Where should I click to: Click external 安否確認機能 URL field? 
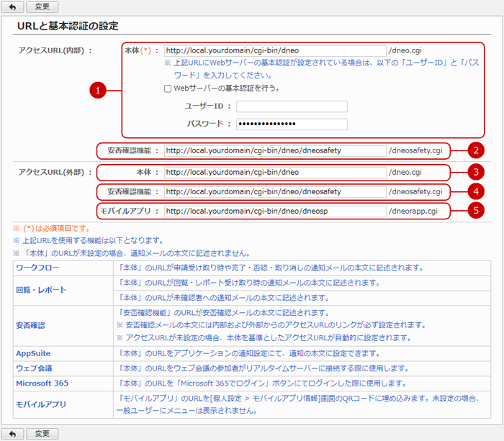pyautogui.click(x=274, y=192)
